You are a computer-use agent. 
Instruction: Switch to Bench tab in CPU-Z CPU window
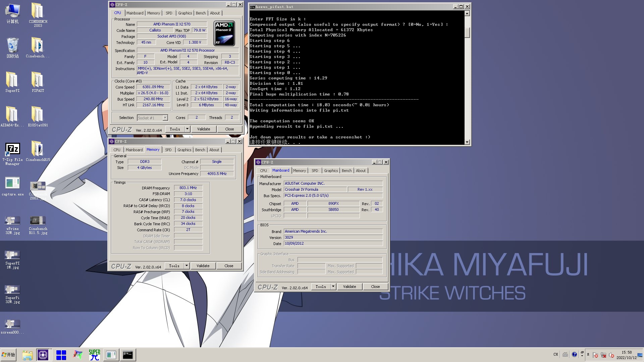[201, 13]
